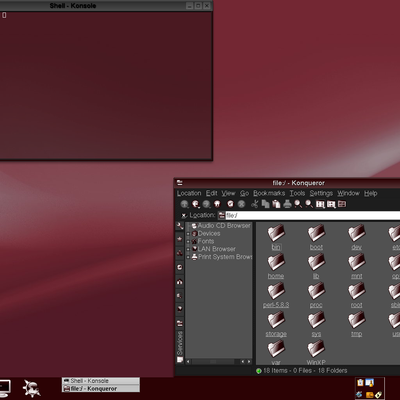
Task: Select the boot folder
Action: [316, 237]
